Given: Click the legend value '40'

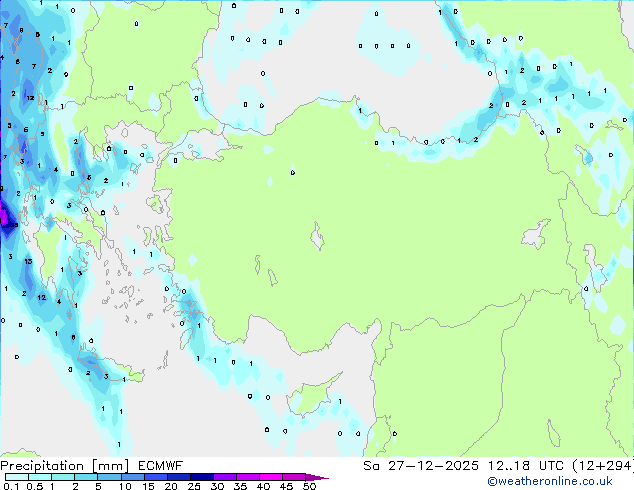Looking at the screenshot, I should tap(263, 486).
